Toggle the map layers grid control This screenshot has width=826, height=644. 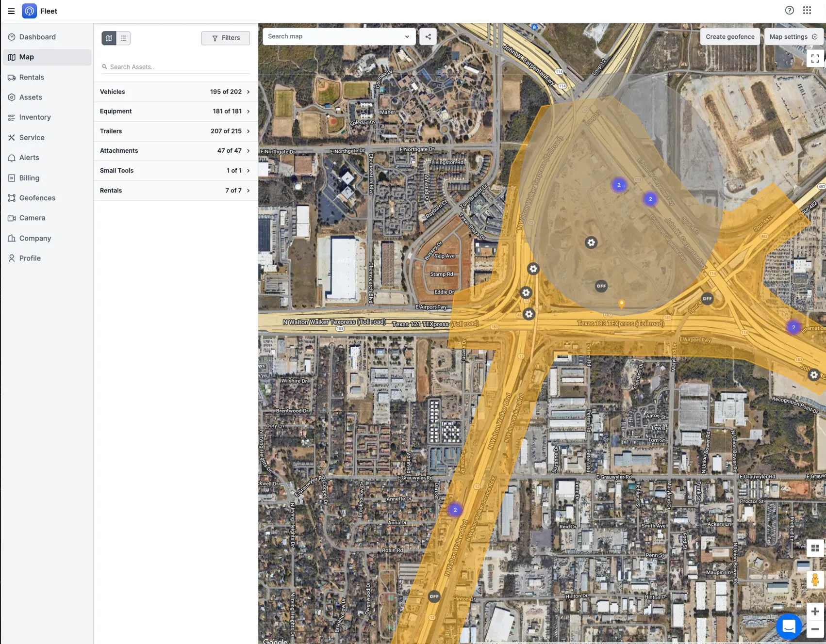[815, 547]
